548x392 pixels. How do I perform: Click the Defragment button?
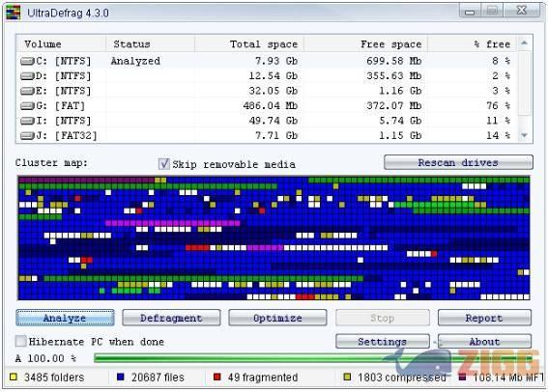171,318
